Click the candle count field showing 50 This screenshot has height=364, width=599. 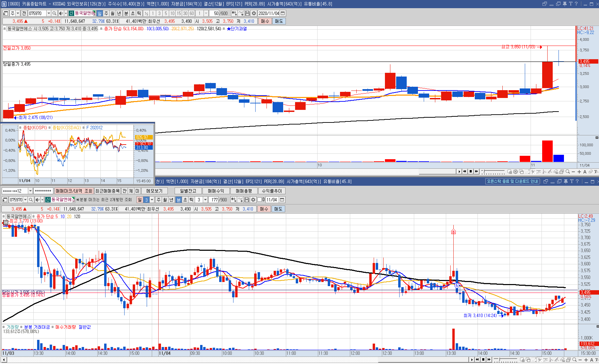click(214, 13)
